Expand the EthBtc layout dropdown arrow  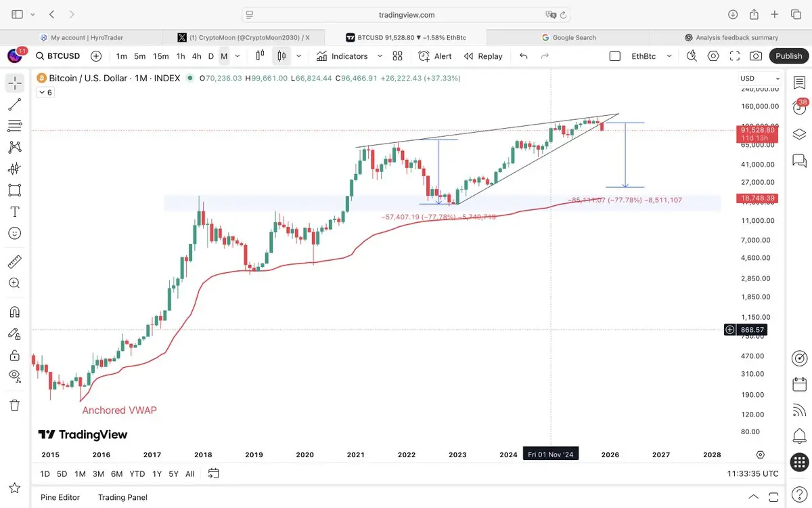(x=667, y=56)
